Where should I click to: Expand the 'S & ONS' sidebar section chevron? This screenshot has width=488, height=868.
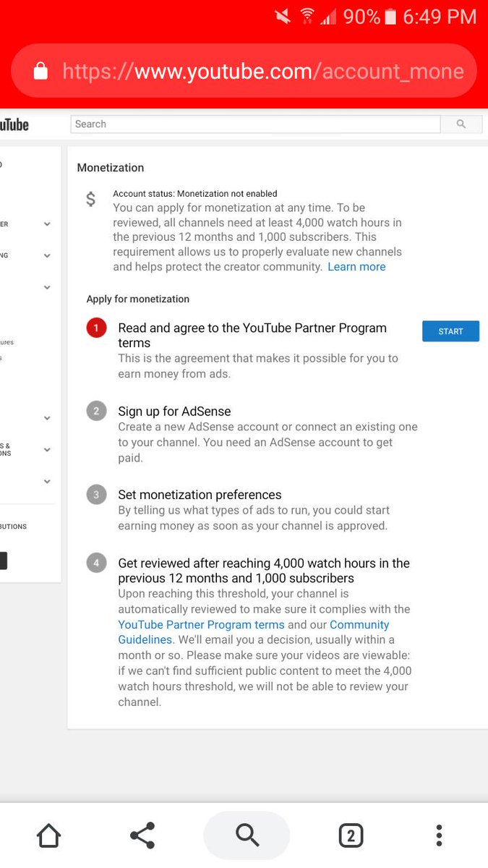click(47, 449)
